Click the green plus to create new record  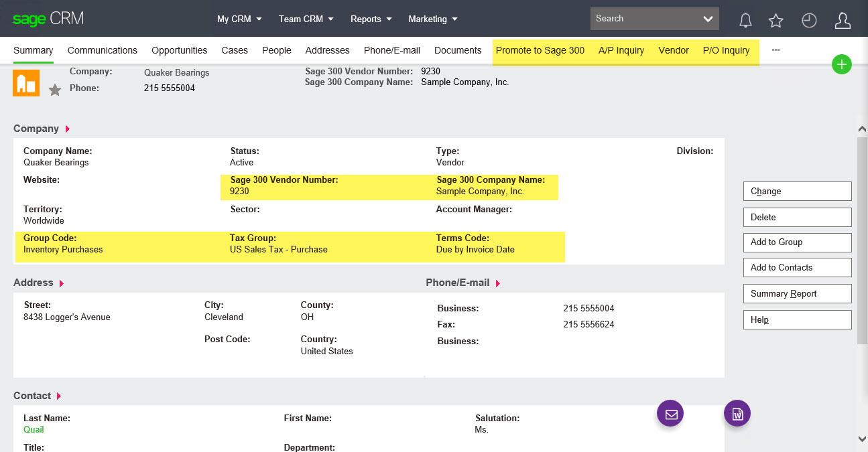[x=842, y=64]
